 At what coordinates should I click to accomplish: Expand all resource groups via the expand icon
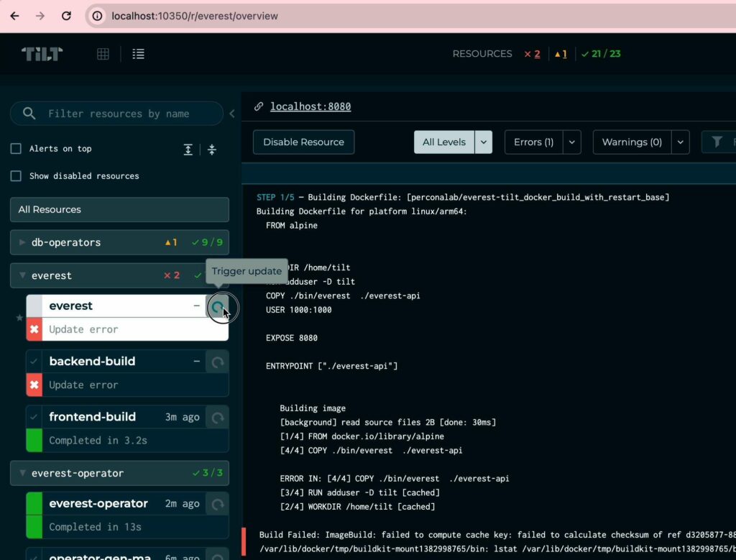point(188,149)
